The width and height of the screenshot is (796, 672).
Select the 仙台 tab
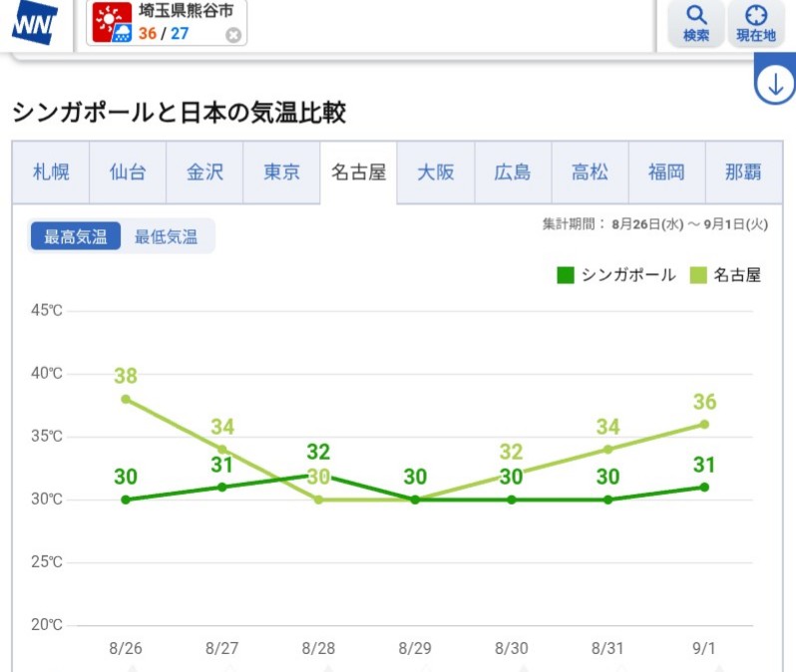(x=128, y=172)
